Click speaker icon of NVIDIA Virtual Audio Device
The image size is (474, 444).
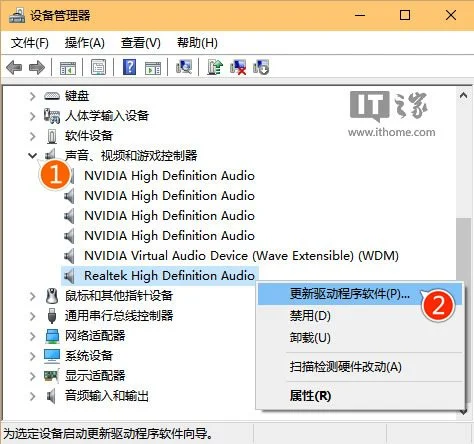pos(69,256)
